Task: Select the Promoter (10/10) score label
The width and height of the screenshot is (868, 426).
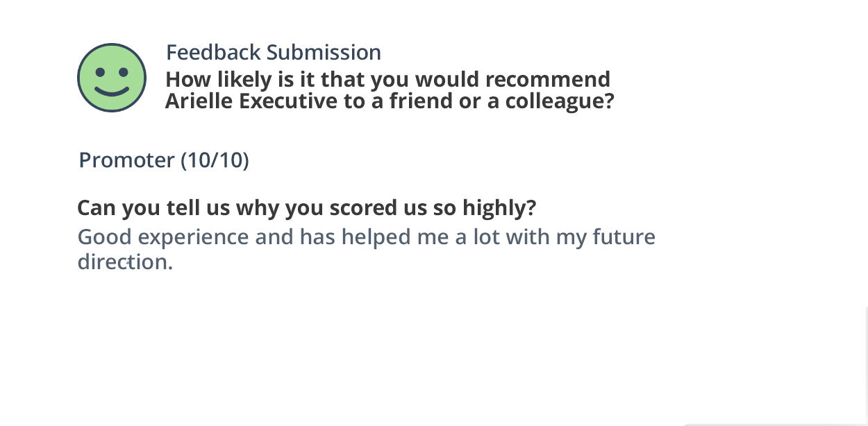Action: pos(164,160)
